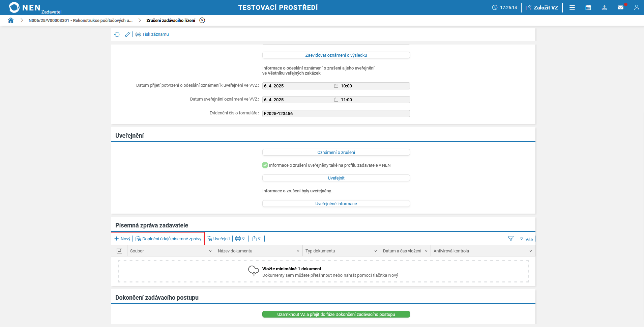
Task: Click the Oznámení o zrušení button
Action: [x=336, y=153]
